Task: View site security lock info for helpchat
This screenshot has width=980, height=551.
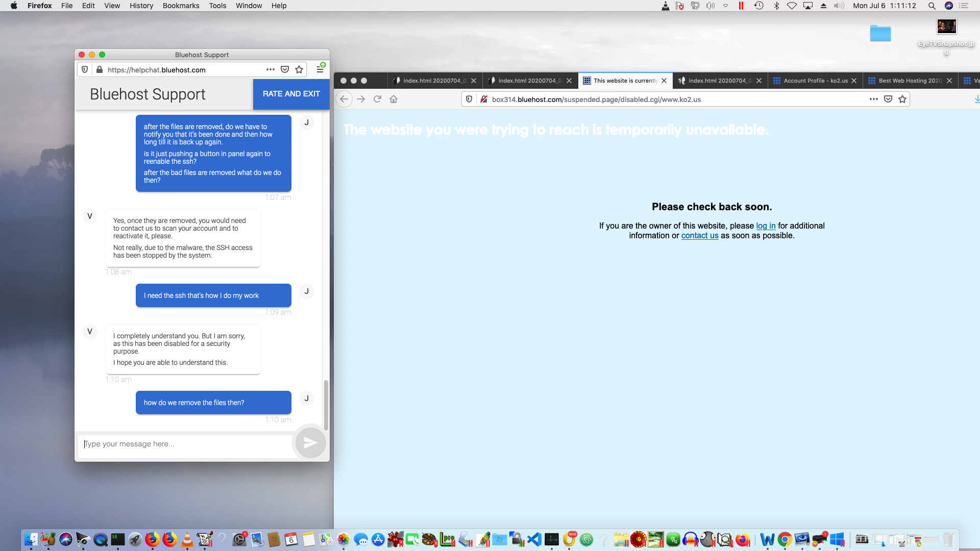Action: pyautogui.click(x=100, y=69)
